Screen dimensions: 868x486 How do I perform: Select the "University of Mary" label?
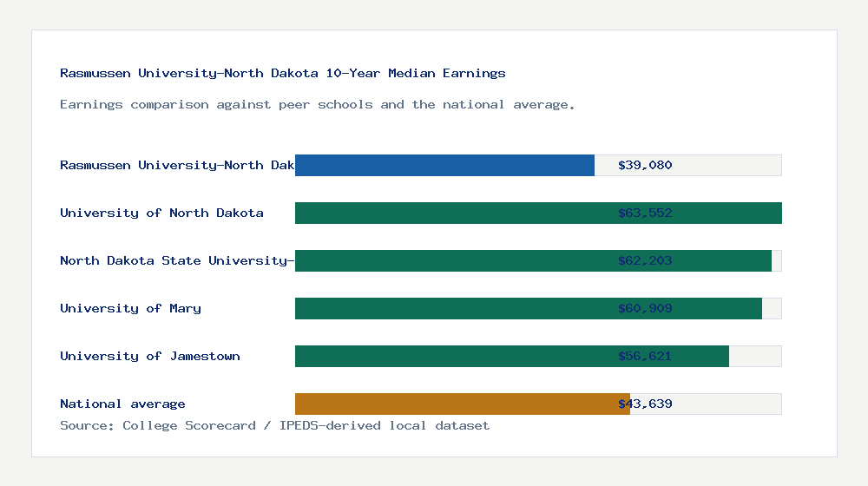(131, 308)
